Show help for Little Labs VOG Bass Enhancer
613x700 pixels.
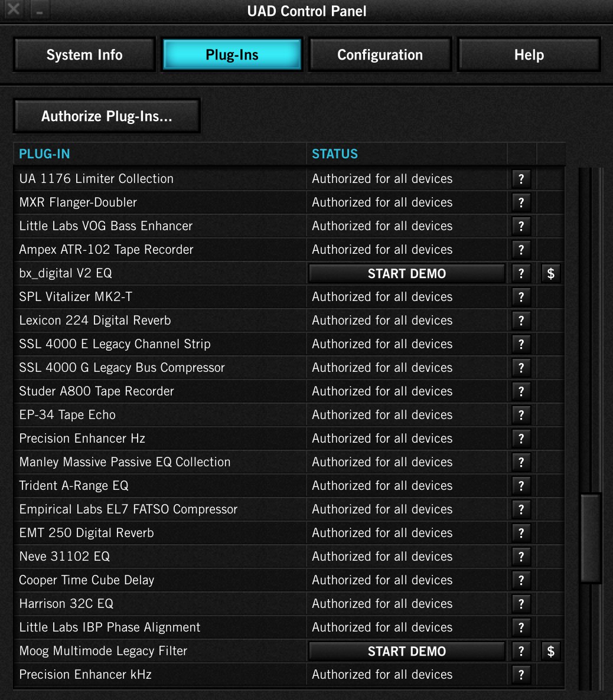521,226
